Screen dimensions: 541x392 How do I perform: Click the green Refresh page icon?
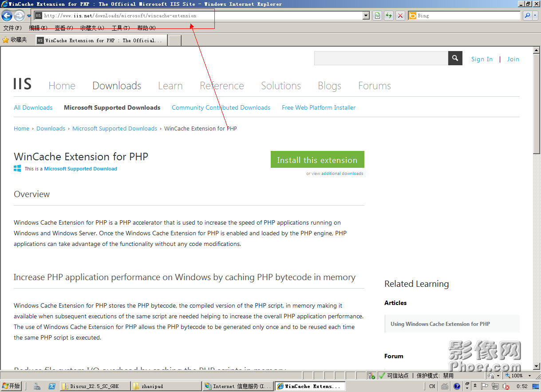389,16
